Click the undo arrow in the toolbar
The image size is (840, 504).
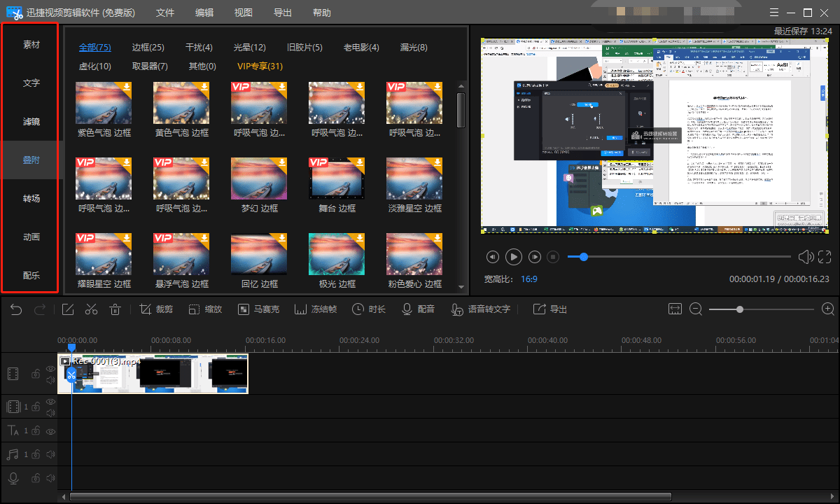coord(16,309)
